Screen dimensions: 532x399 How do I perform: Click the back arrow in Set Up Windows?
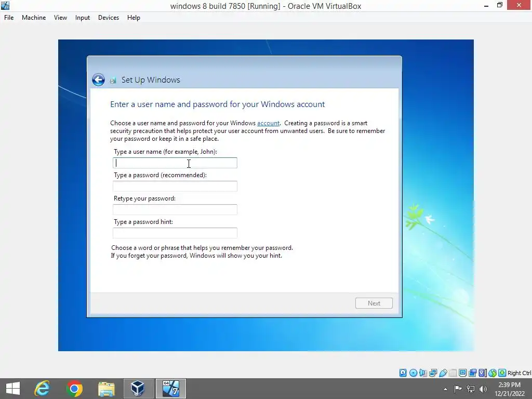(98, 80)
